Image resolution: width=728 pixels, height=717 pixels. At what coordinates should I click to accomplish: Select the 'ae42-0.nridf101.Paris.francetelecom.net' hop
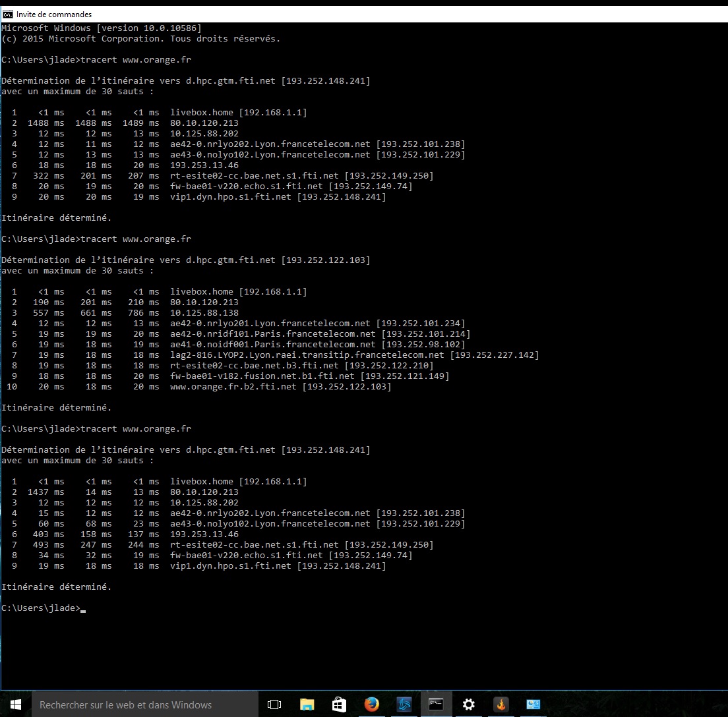click(x=240, y=334)
